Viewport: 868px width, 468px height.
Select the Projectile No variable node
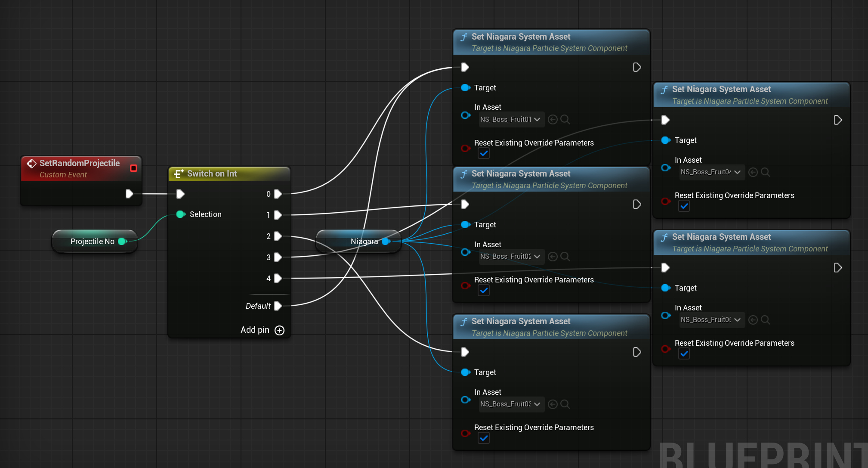pyautogui.click(x=92, y=242)
